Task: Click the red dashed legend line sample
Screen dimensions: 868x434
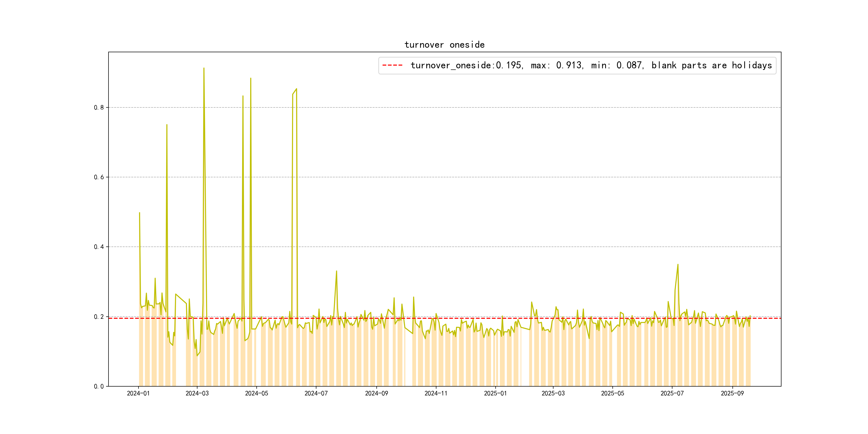Action: coord(392,65)
